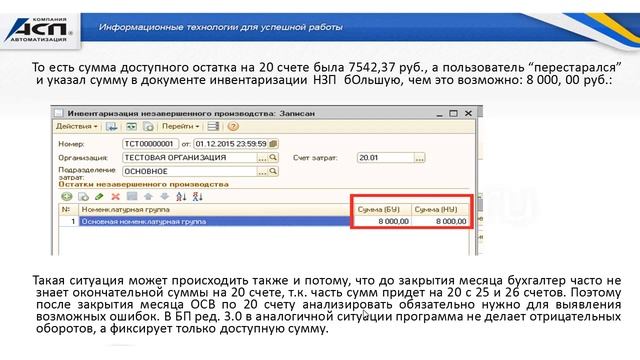640x360 pixels.
Task: Delete the row with the red X icon
Action: tap(116, 197)
